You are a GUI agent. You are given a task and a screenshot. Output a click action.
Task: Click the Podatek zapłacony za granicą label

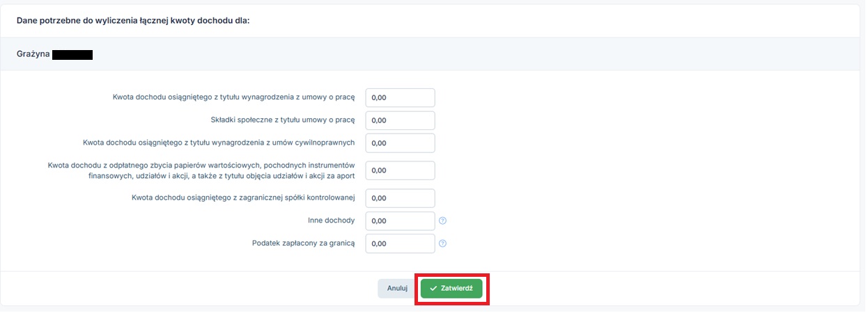click(x=304, y=244)
